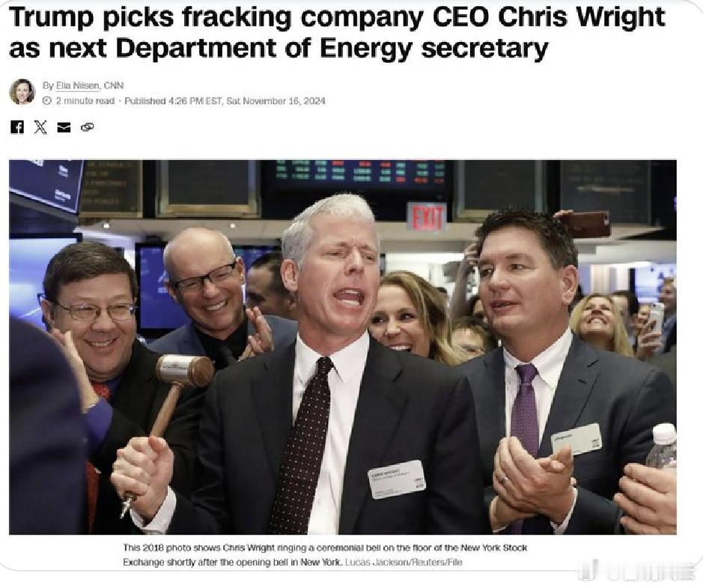
Task: Click the red EXIT sign in the photo
Action: click(427, 217)
